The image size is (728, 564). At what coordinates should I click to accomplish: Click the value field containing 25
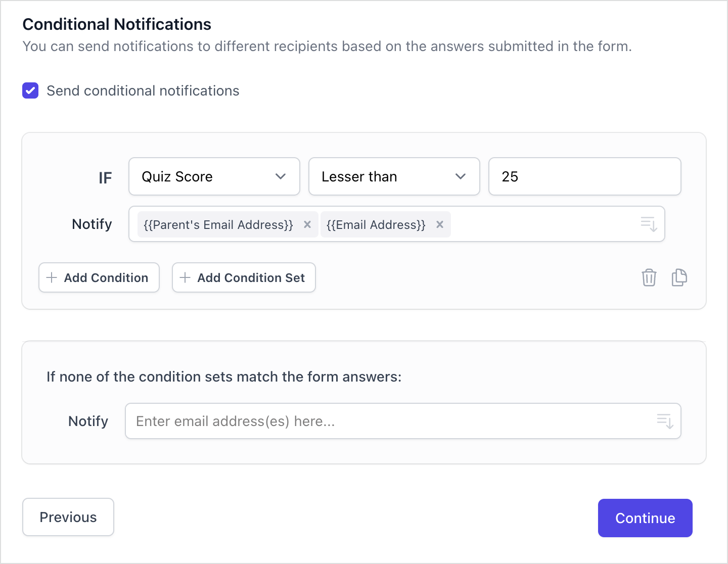(x=584, y=176)
